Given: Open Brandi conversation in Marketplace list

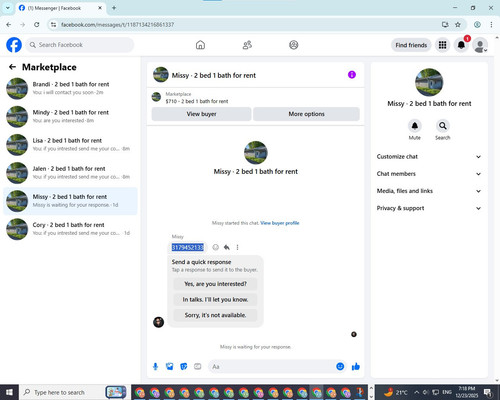Looking at the screenshot, I should (x=70, y=88).
